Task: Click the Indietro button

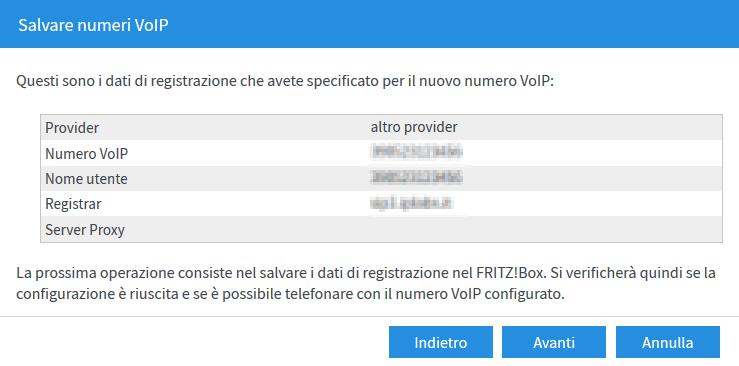Action: click(441, 342)
